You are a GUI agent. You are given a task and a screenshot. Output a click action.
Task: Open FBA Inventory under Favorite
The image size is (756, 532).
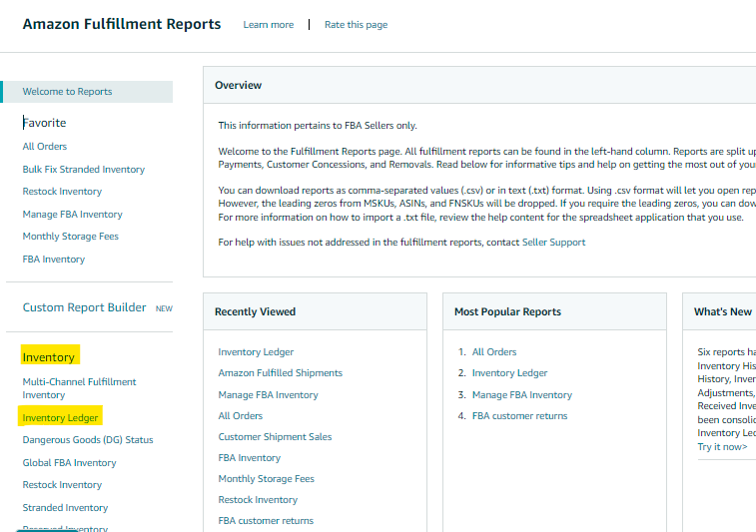tap(54, 260)
